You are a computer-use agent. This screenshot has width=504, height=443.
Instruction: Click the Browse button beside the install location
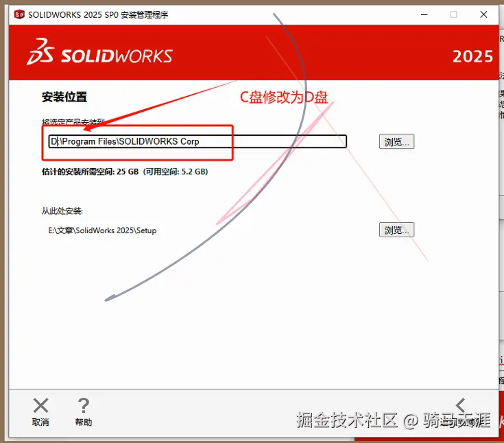[x=396, y=141]
